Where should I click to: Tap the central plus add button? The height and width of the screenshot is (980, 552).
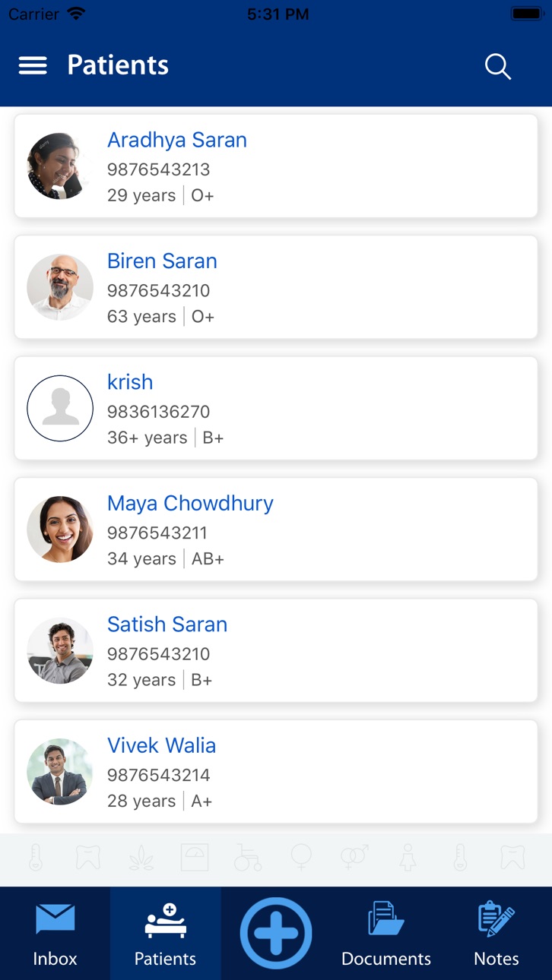(276, 934)
